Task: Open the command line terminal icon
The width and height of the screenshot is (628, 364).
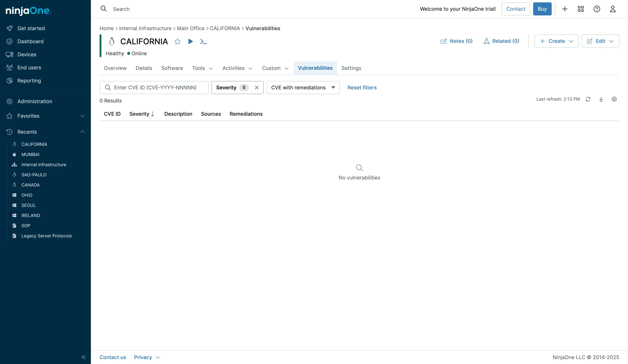Action: pyautogui.click(x=203, y=41)
